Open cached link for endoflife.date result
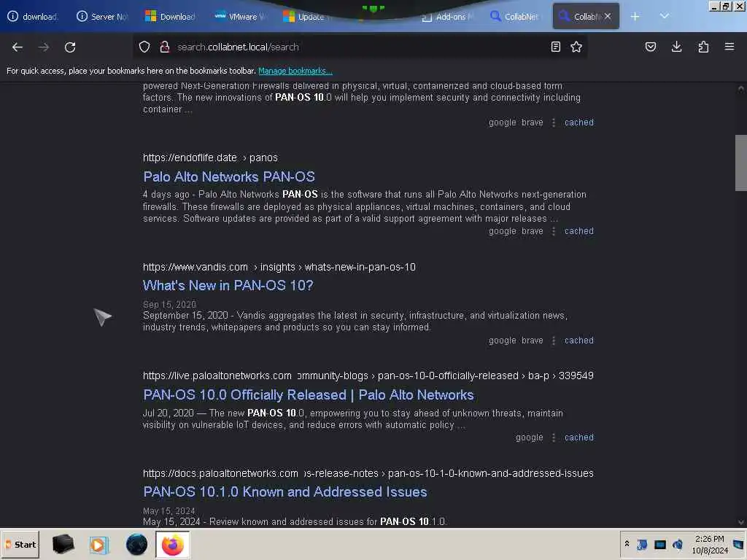Viewport: 747px width, 560px height. click(579, 231)
